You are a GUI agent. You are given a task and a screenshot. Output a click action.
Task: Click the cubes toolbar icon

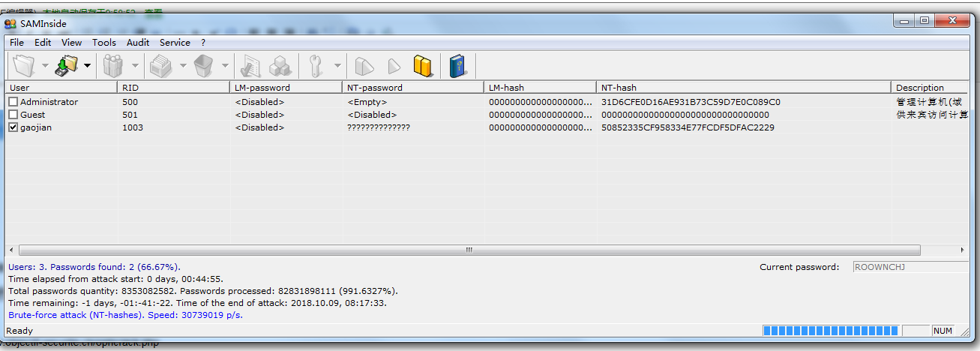(280, 66)
